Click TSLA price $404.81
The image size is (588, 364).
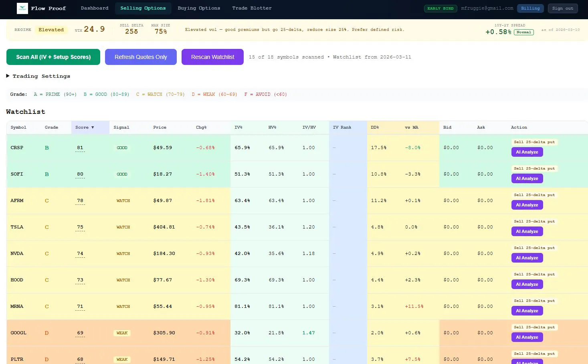(x=164, y=227)
